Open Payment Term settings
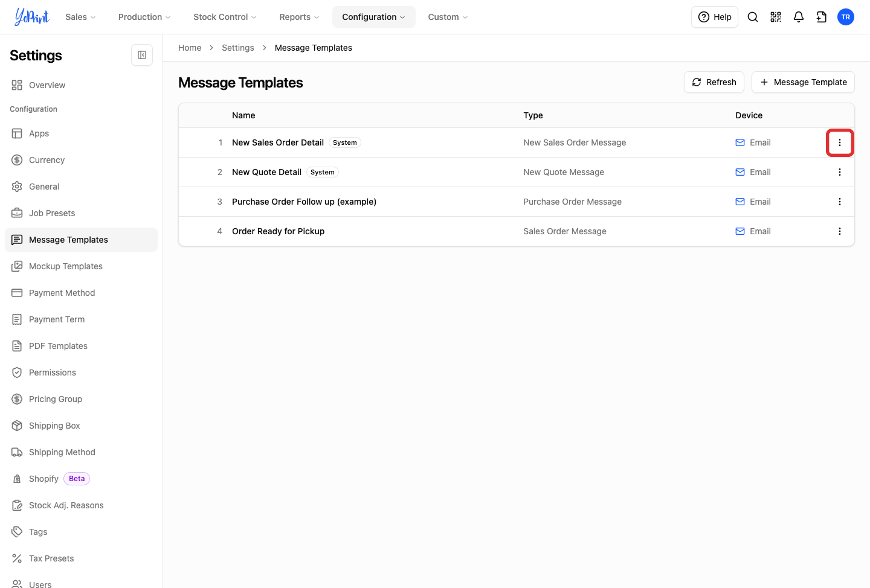870x588 pixels. pos(81,319)
